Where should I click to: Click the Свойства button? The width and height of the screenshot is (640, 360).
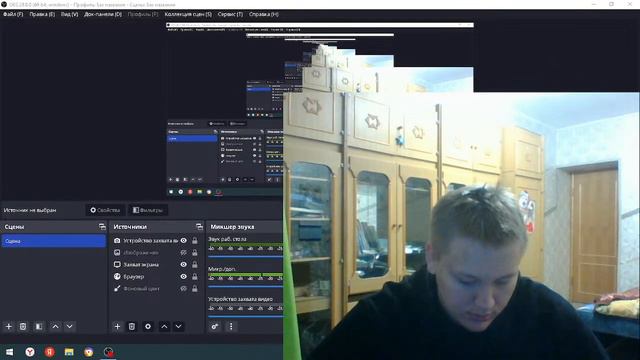pos(105,210)
